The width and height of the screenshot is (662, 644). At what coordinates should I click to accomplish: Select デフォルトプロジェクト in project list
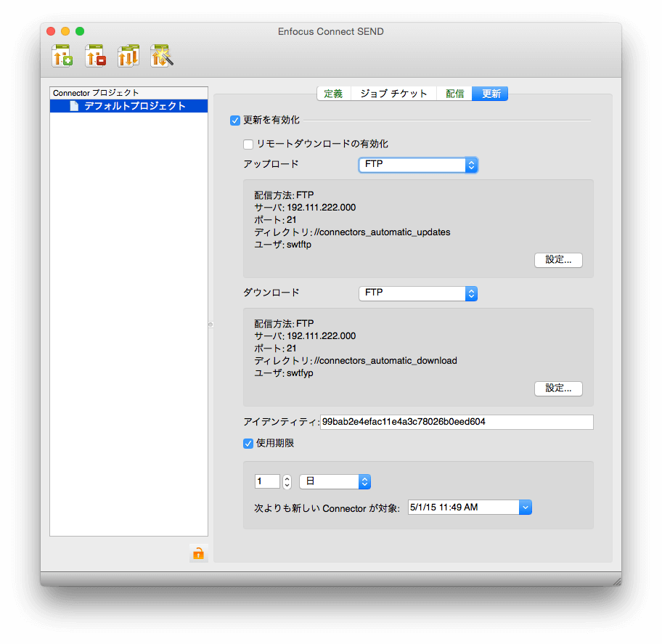tap(128, 106)
